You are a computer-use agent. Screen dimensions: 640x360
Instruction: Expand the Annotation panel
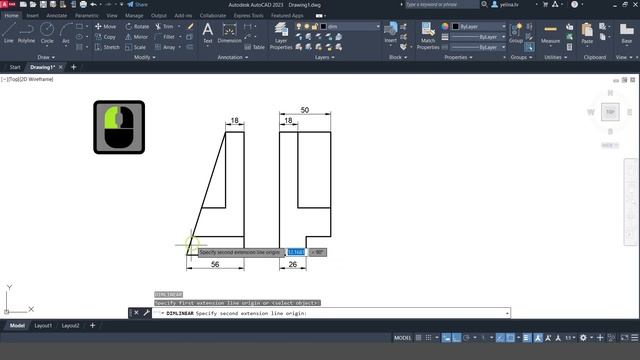233,58
